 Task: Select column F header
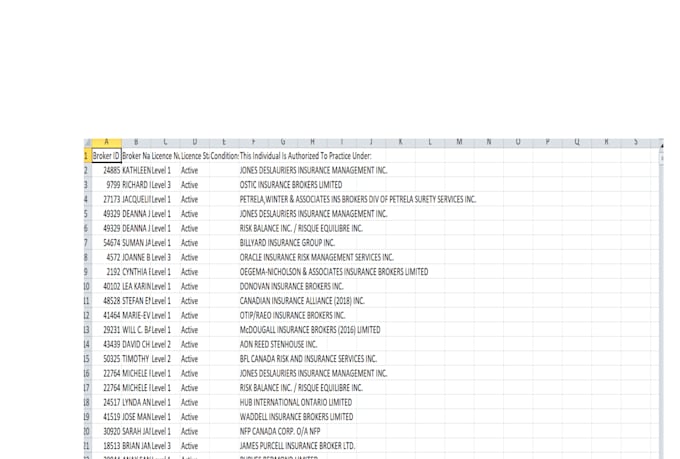pyautogui.click(x=254, y=142)
